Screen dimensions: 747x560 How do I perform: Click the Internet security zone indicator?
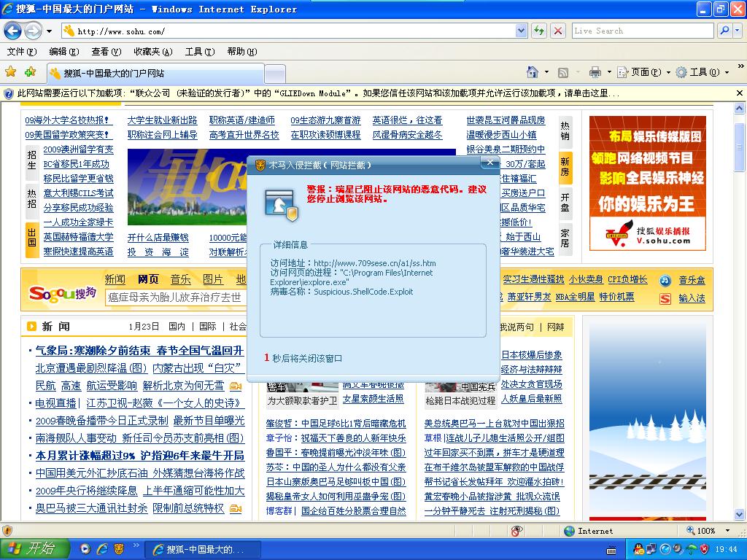point(589,531)
